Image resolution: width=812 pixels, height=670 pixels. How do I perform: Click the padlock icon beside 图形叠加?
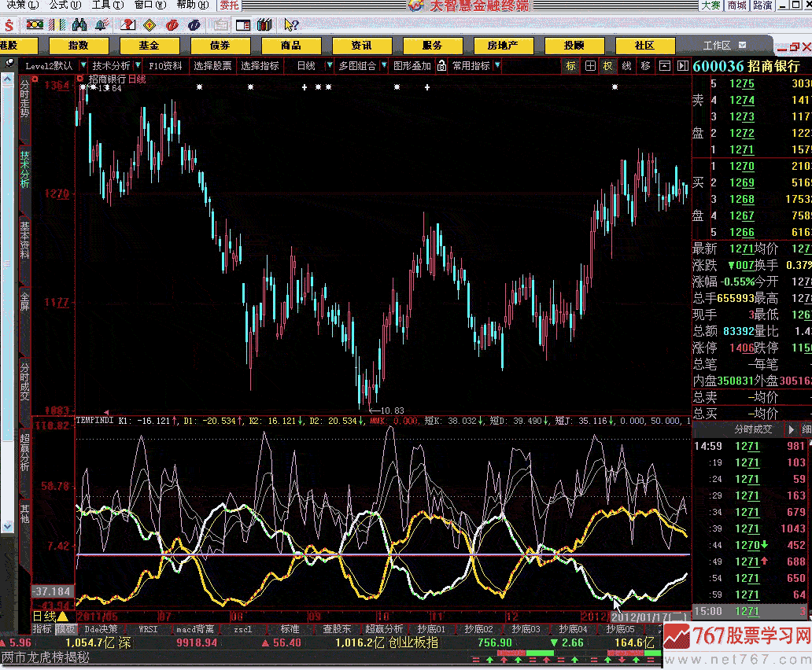[x=441, y=66]
